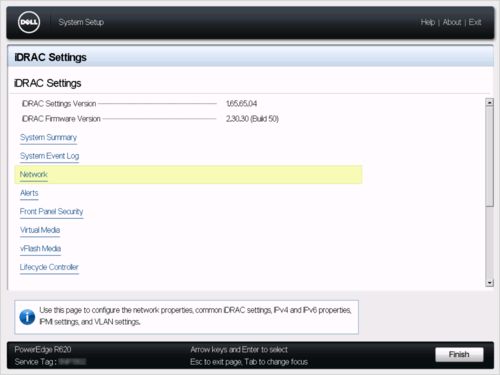
Task: Click Exit in the top bar
Action: pos(475,22)
